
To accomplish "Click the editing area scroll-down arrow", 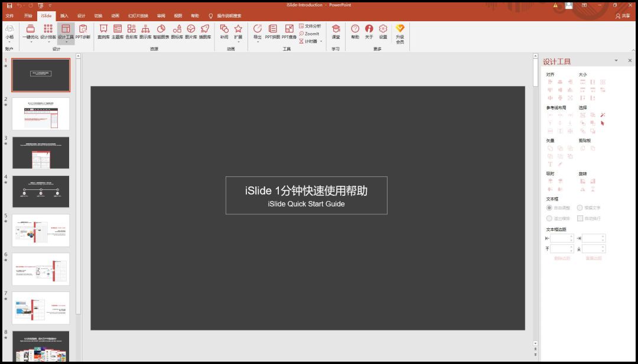I will click(535, 343).
